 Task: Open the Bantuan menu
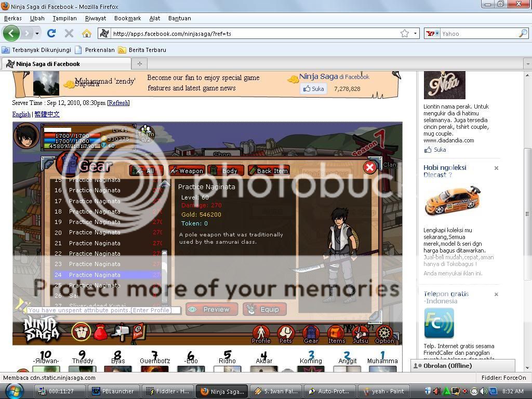click(179, 18)
